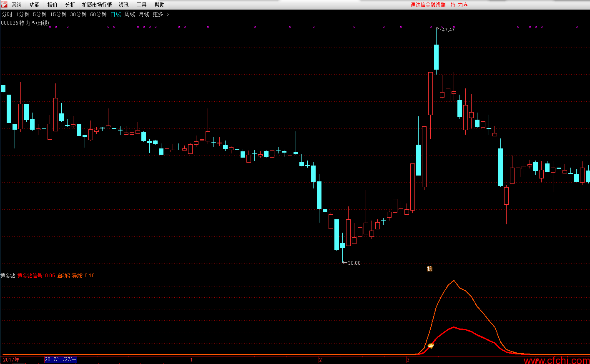Screen dimensions: 590x364
Task: Open the 报价 menu
Action: tap(53, 5)
